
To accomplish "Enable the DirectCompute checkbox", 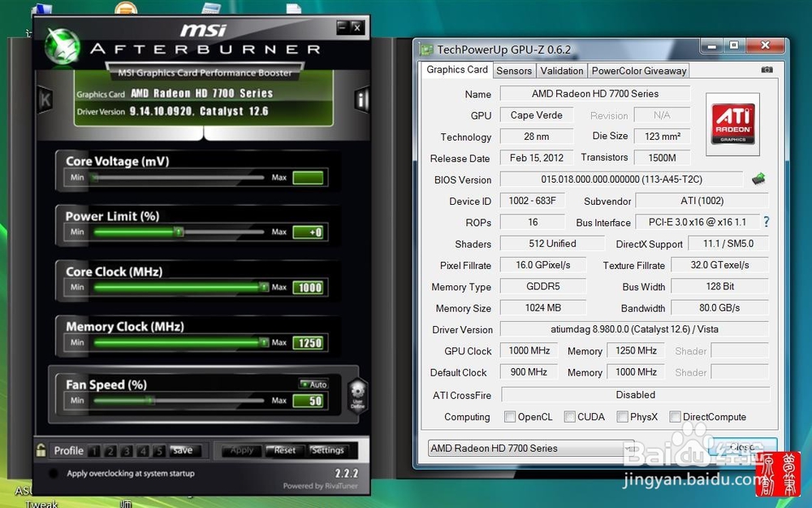I will (675, 417).
